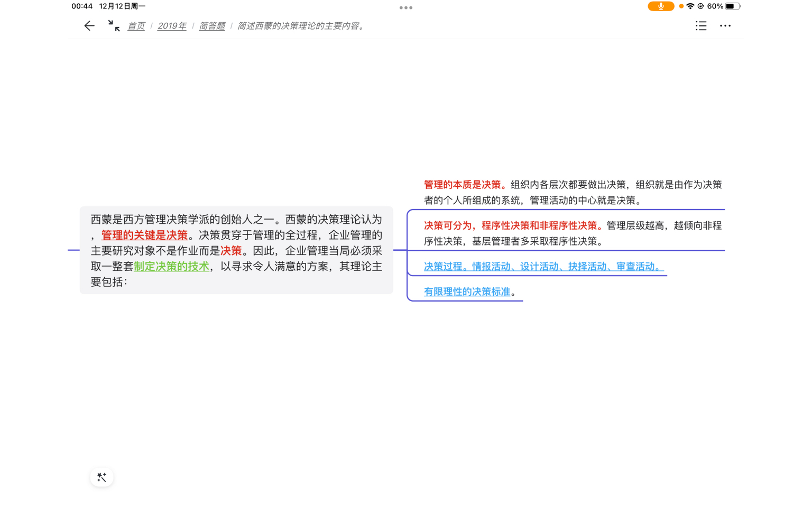Open the link 有限理性的决策标准
This screenshot has width=812, height=508.
[x=467, y=292]
